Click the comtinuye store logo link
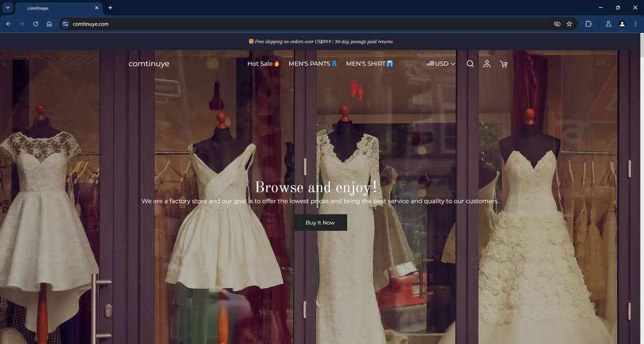644x344 pixels. (149, 64)
